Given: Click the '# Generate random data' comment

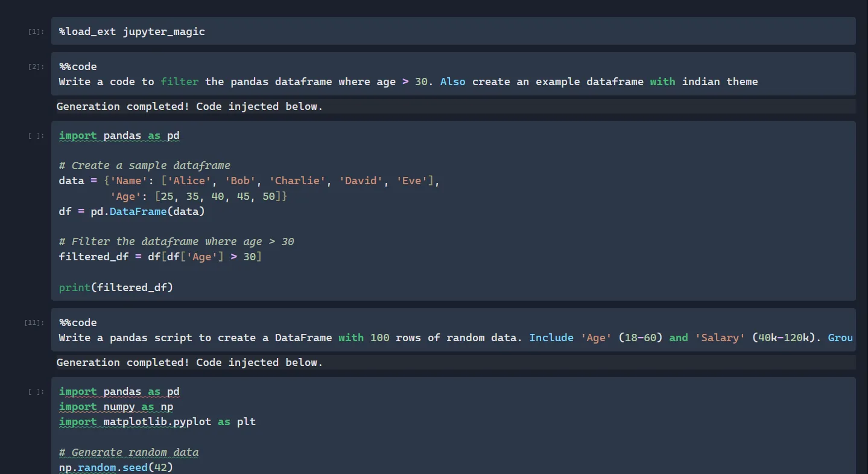Looking at the screenshot, I should click(128, 452).
